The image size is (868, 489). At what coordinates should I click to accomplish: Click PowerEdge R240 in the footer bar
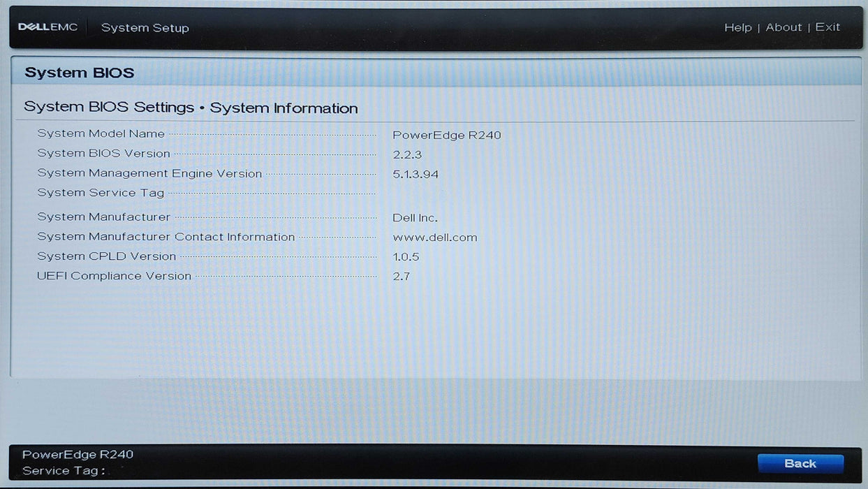pyautogui.click(x=78, y=454)
